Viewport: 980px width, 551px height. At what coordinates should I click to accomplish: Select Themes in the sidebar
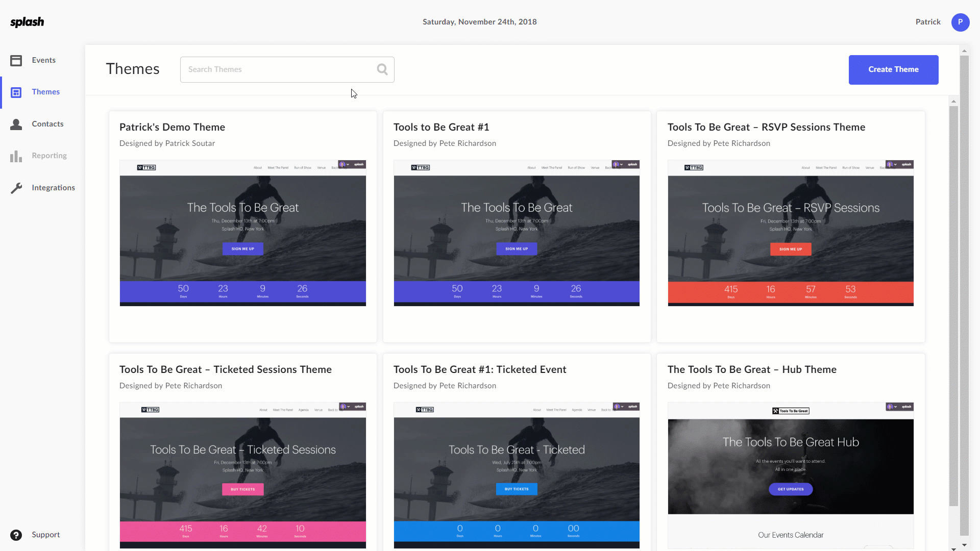pyautogui.click(x=45, y=92)
